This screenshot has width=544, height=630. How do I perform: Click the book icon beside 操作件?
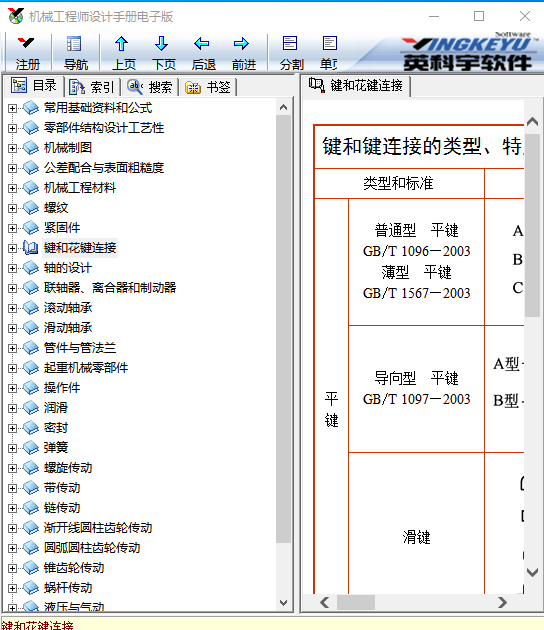pyautogui.click(x=31, y=388)
